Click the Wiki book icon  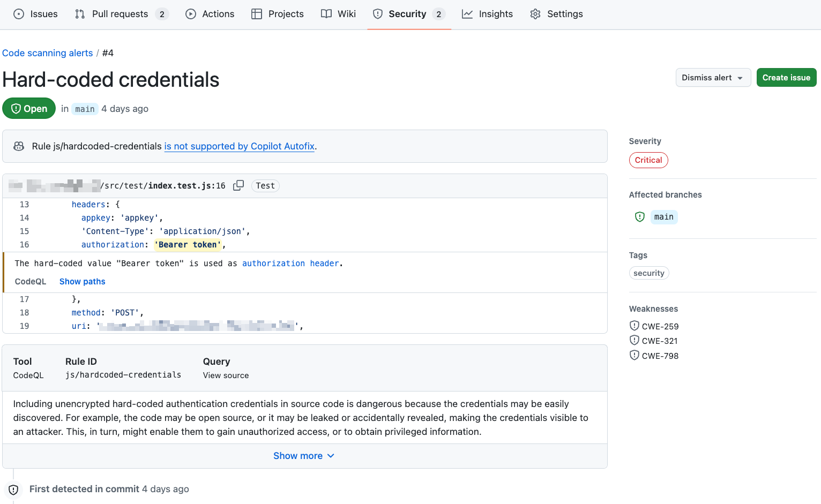coord(326,14)
